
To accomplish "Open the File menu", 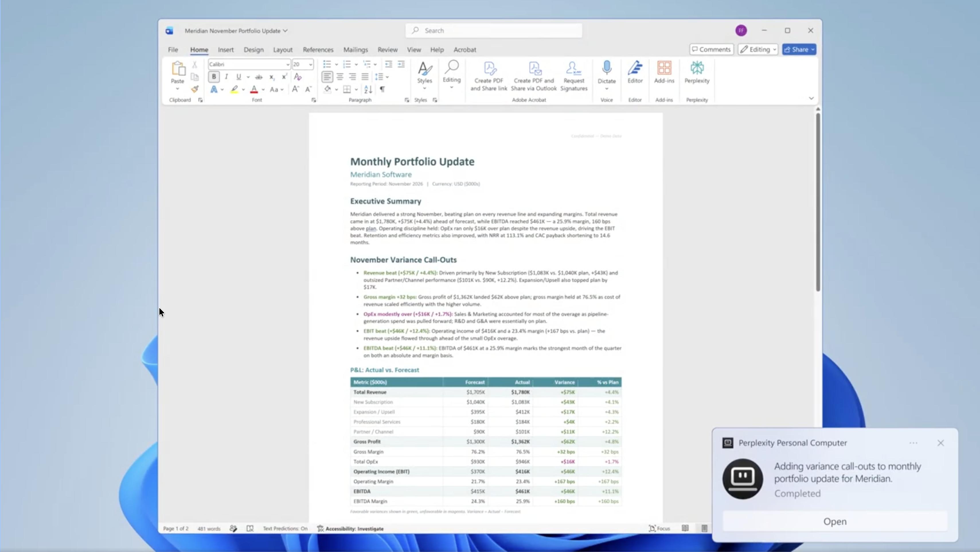I will [x=173, y=49].
